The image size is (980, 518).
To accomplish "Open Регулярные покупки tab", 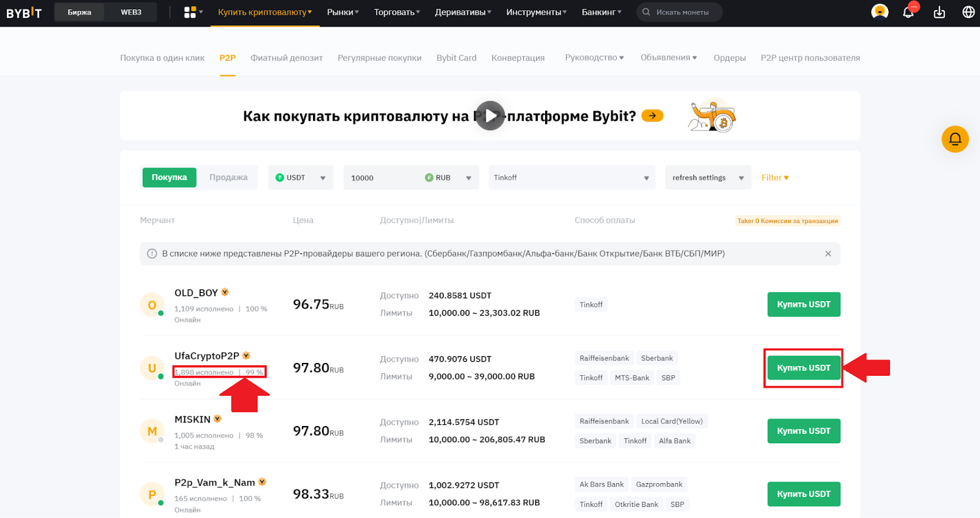I will (380, 58).
